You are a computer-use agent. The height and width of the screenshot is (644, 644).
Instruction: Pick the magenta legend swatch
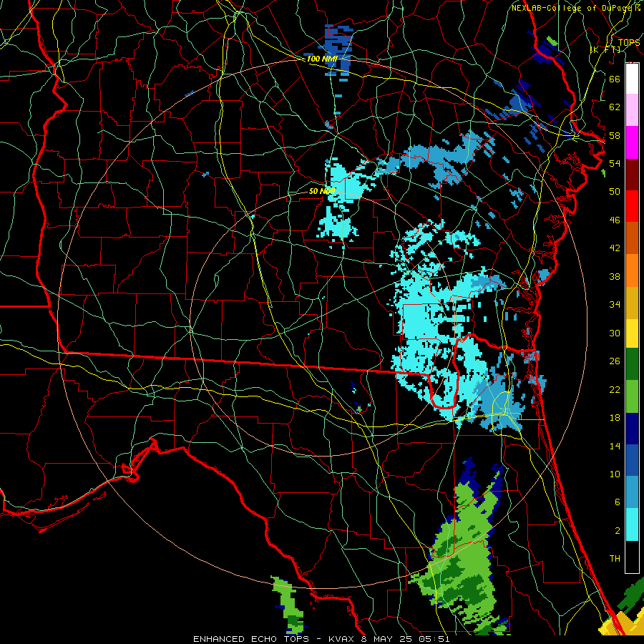point(632,142)
